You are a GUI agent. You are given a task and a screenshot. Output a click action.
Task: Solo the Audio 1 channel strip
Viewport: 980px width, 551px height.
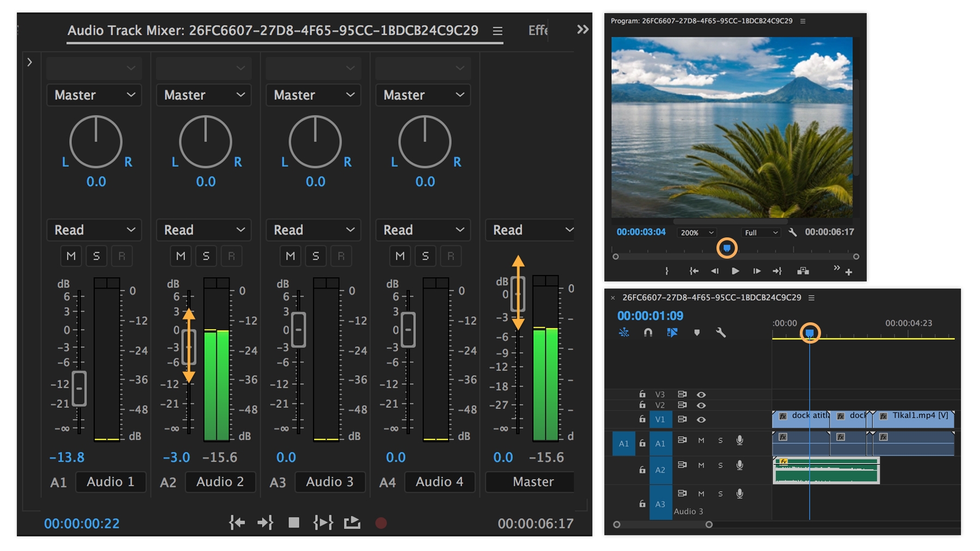click(x=96, y=256)
